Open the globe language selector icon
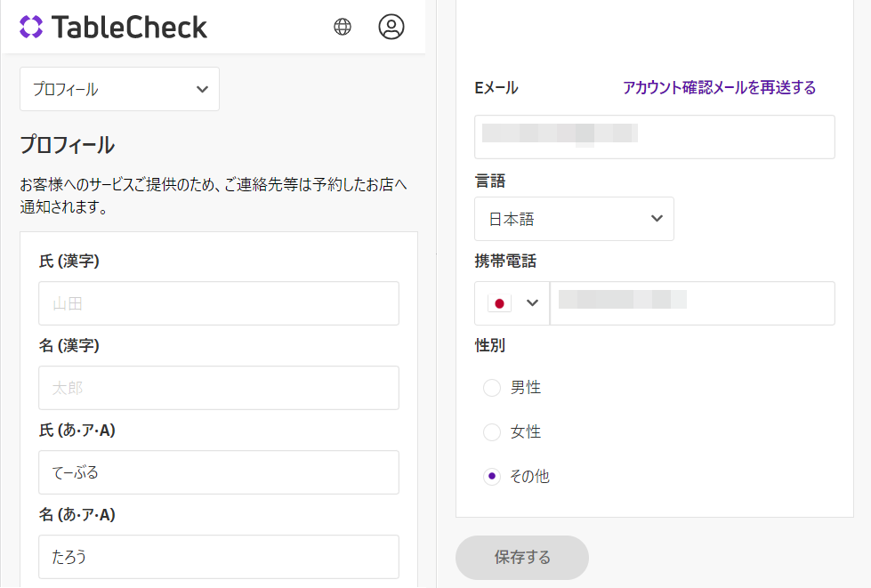 coord(343,27)
